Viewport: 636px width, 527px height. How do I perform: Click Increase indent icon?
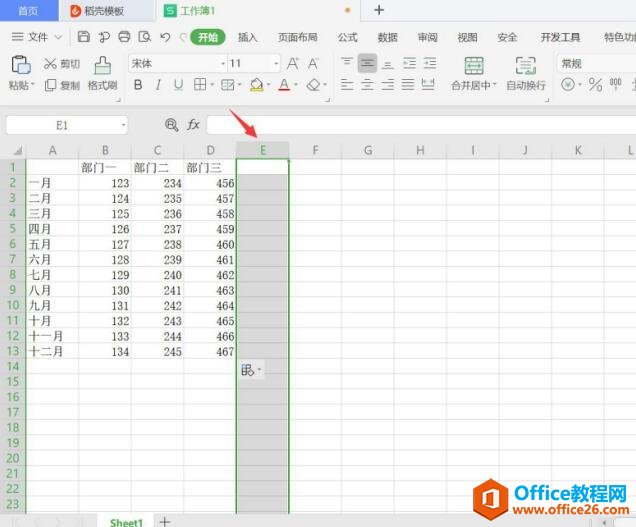[430, 63]
